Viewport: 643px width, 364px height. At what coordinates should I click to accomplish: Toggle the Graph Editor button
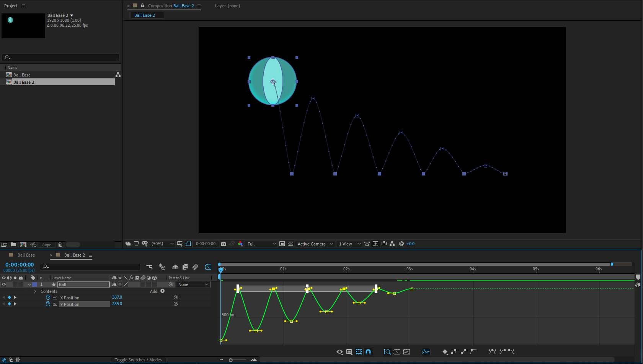pos(208,267)
